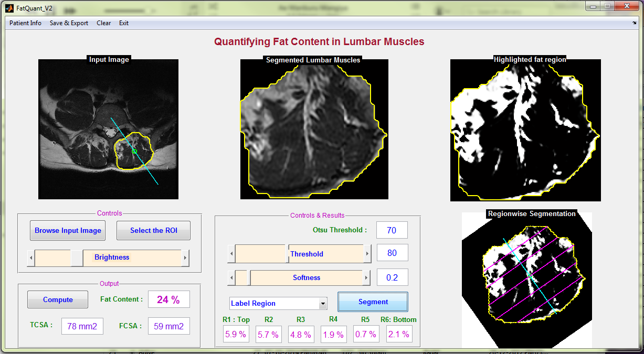644x354 pixels.
Task: Click the Softness value field showing 0.2
Action: click(x=392, y=278)
